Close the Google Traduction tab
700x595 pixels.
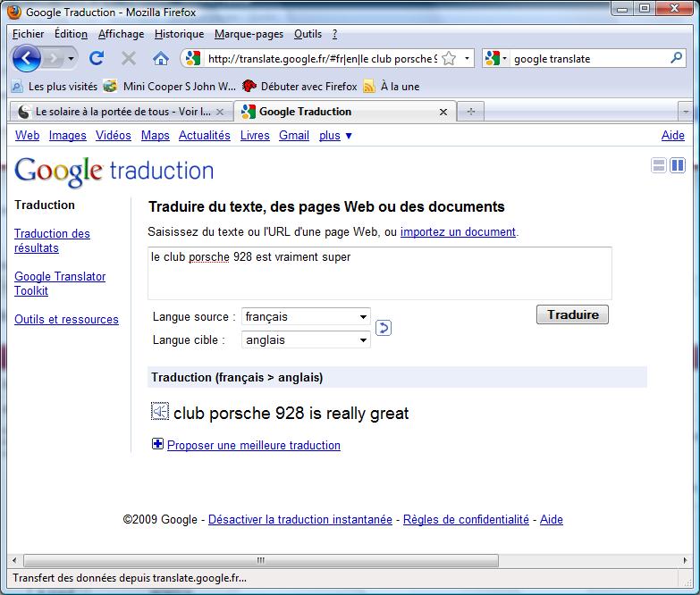[443, 112]
